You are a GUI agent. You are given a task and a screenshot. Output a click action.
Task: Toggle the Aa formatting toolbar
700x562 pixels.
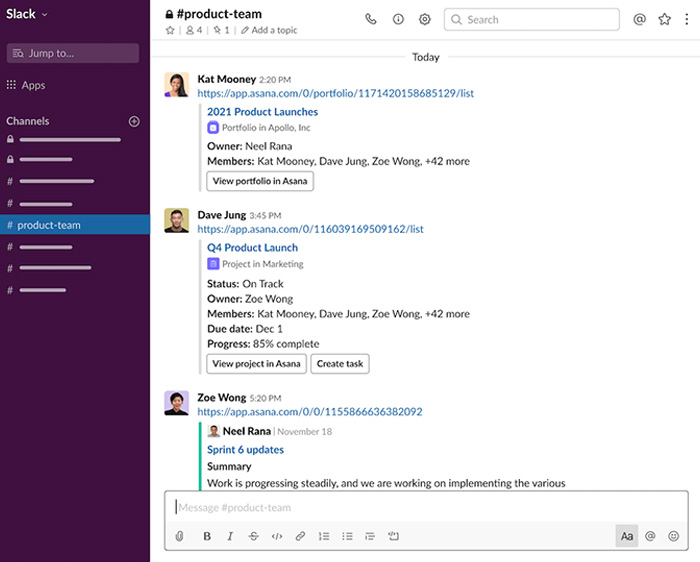(627, 536)
